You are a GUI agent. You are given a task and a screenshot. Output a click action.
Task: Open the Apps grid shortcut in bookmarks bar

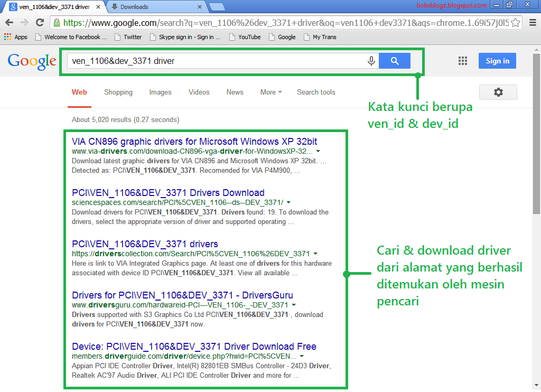(x=16, y=37)
